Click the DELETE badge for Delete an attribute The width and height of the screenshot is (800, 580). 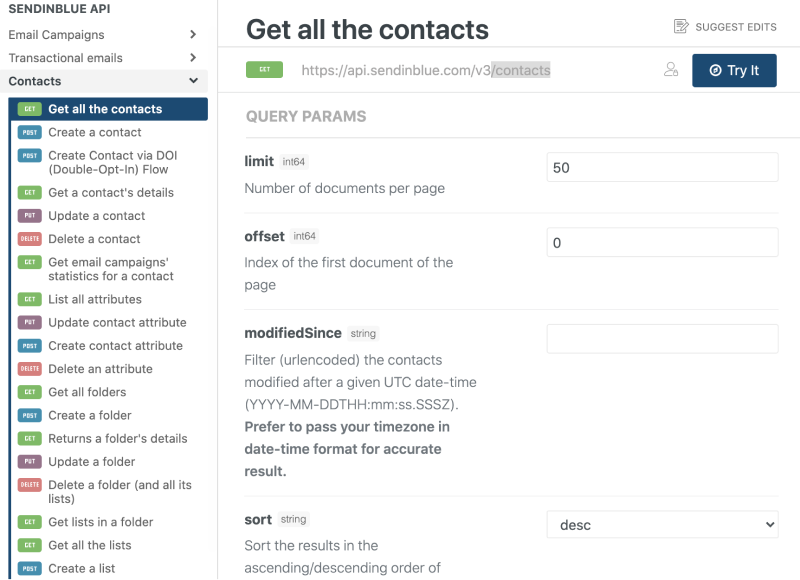(x=30, y=369)
